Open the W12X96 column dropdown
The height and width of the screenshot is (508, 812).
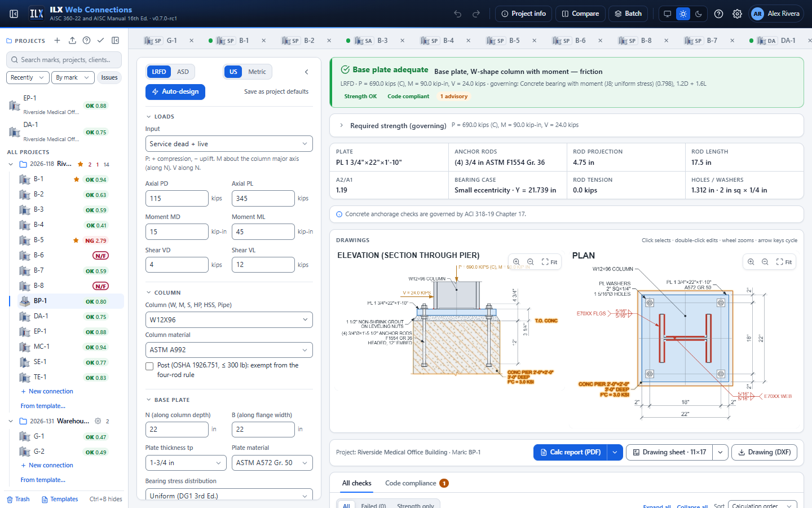[x=229, y=320]
